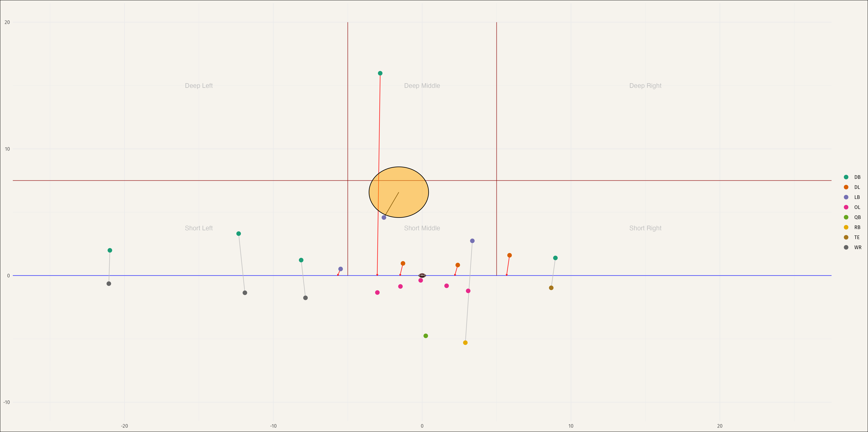
Task: Click the Short Right zone label
Action: 645,228
